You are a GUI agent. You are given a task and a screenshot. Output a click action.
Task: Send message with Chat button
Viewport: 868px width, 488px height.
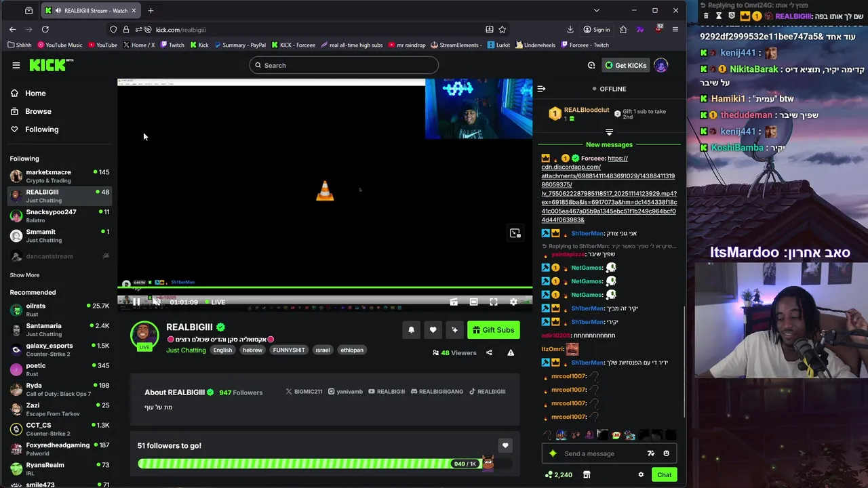664,474
